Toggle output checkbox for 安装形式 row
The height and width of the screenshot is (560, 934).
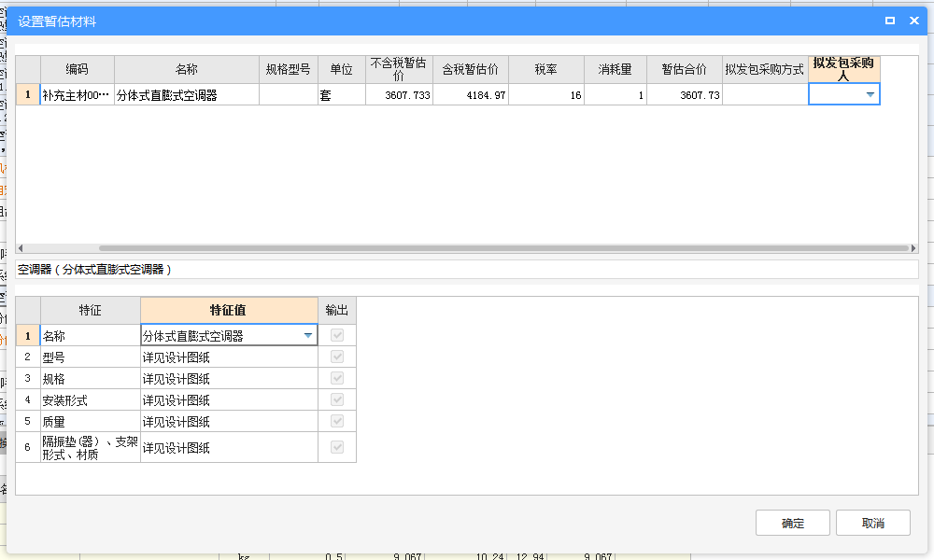pos(336,399)
